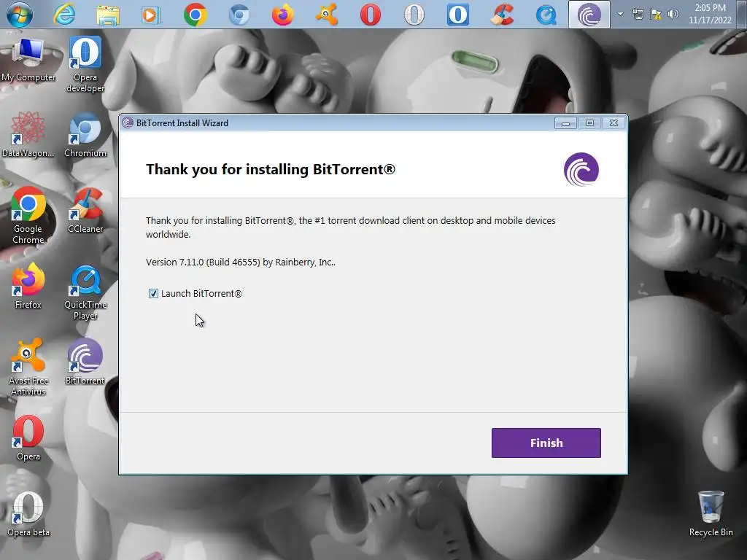The image size is (747, 560).
Task: Close the BitTorrent Install Wizard window
Action: [x=614, y=123]
